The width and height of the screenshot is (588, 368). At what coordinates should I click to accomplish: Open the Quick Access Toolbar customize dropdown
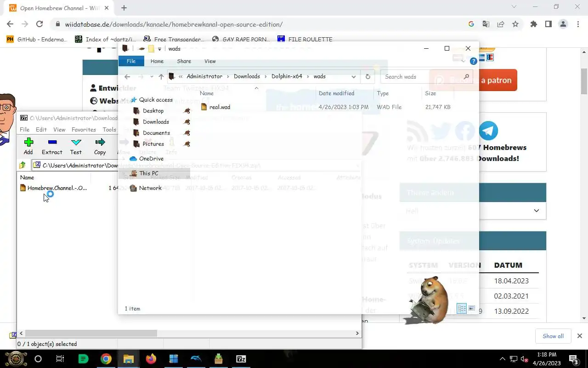159,49
